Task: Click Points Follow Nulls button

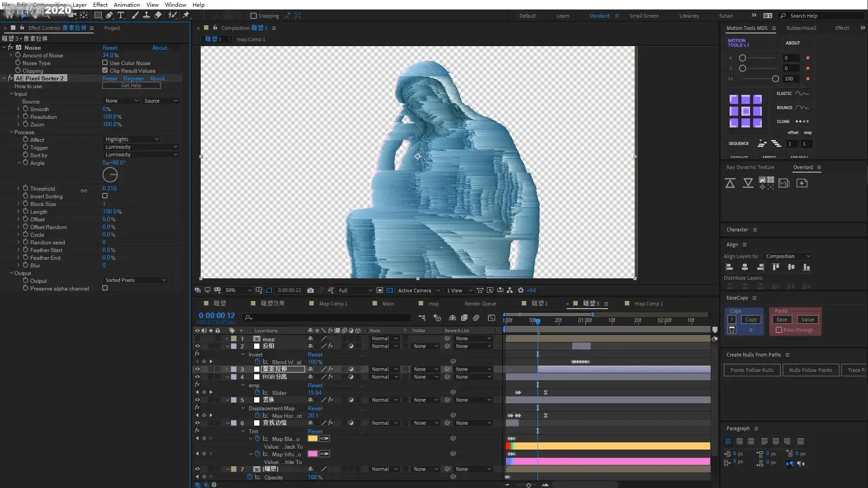Action: click(752, 370)
